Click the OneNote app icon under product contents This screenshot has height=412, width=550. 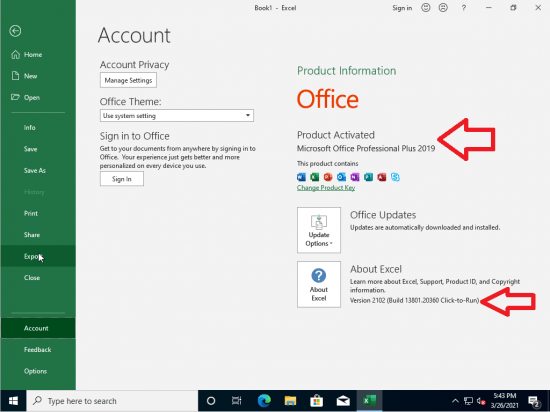pos(355,177)
